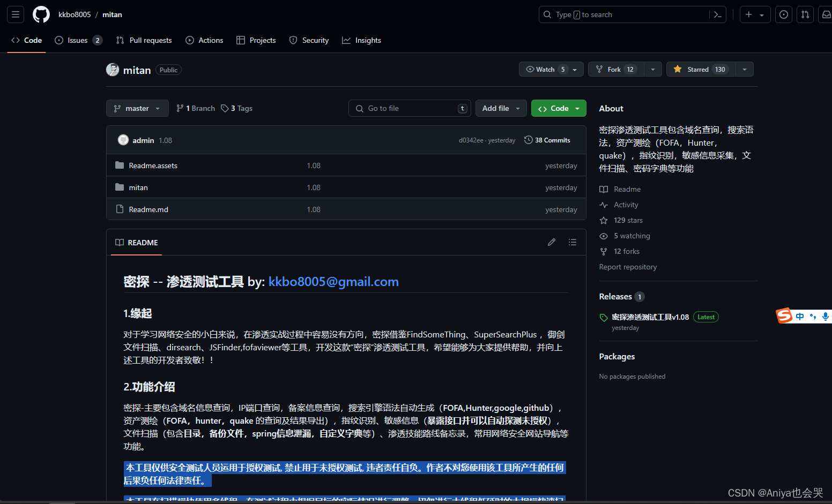This screenshot has width=832, height=504.
Task: Open the 1.08 commit message in Readme.md row
Action: pos(314,209)
